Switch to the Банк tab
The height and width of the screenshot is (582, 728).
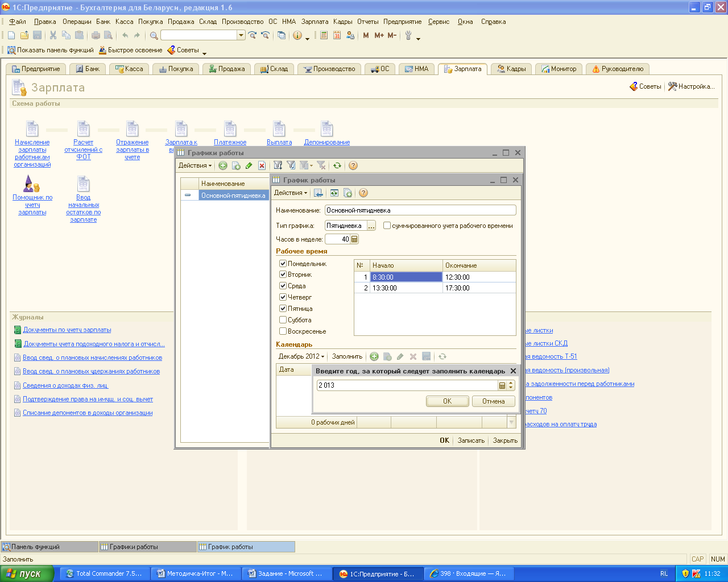tap(86, 69)
